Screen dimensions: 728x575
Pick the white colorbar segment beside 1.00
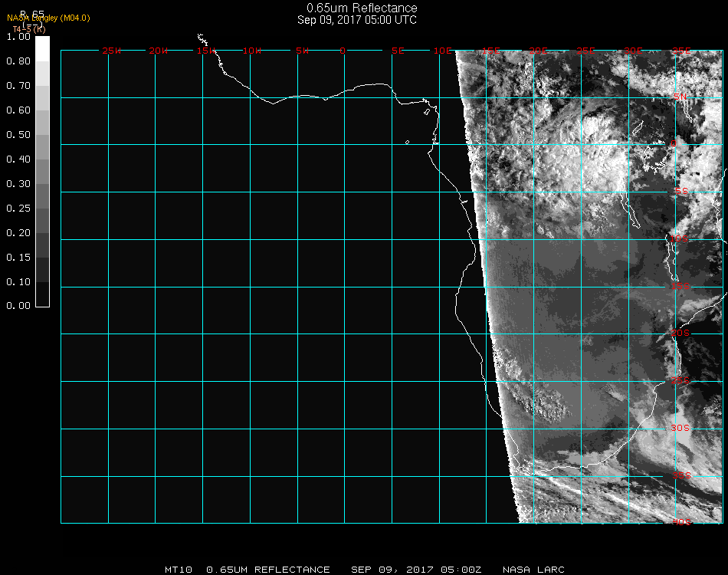coord(42,49)
